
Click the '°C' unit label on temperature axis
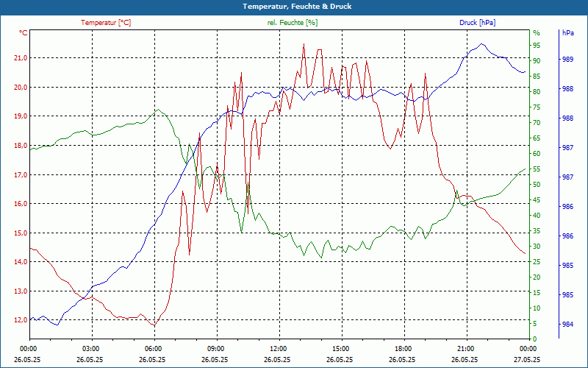[x=24, y=33]
